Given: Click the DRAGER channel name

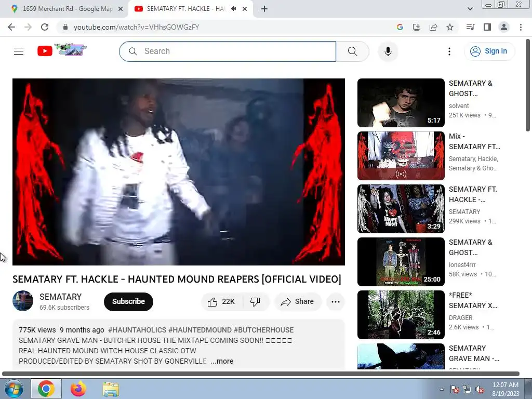Looking at the screenshot, I should coord(460,317).
